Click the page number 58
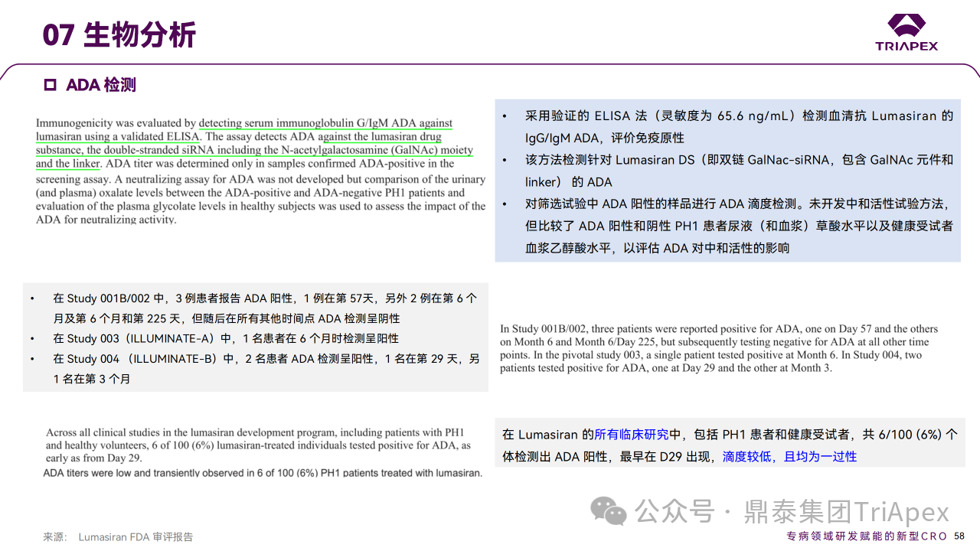The width and height of the screenshot is (980, 551). coord(959,536)
